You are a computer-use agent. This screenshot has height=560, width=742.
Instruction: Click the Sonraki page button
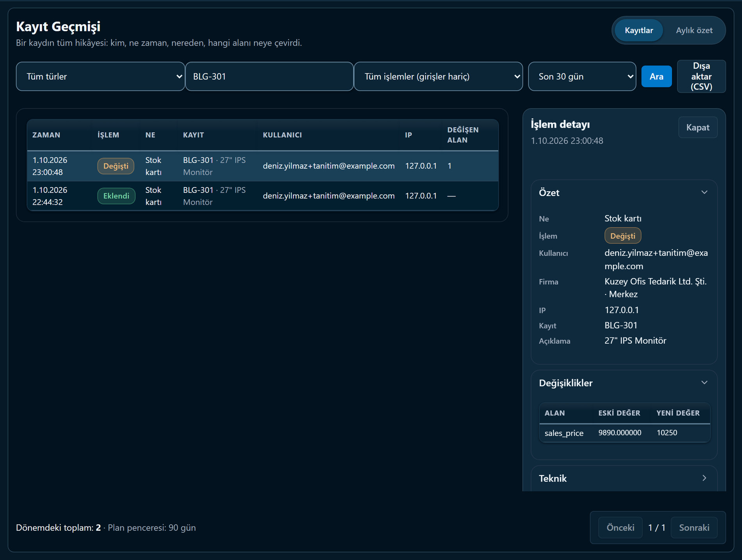694,528
